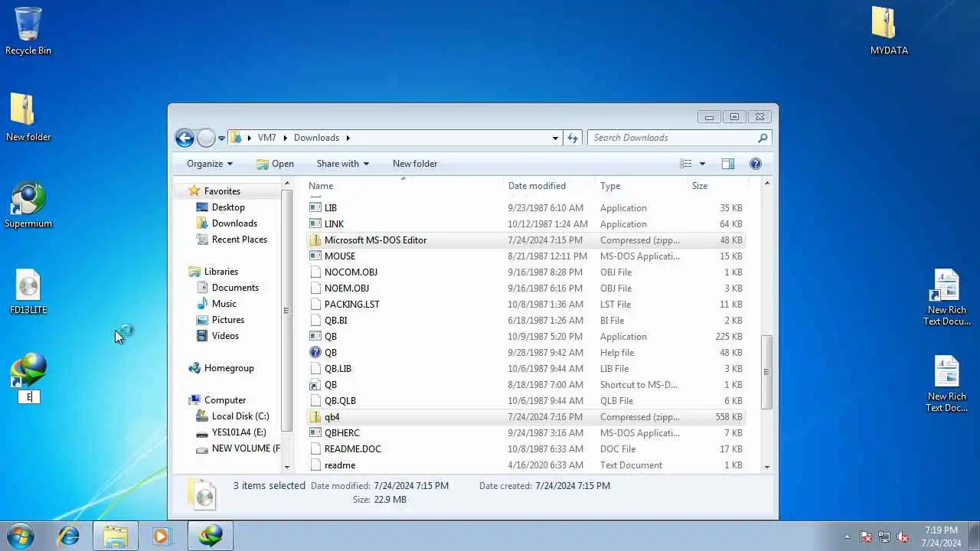Click the Windows Start orb

tap(21, 536)
